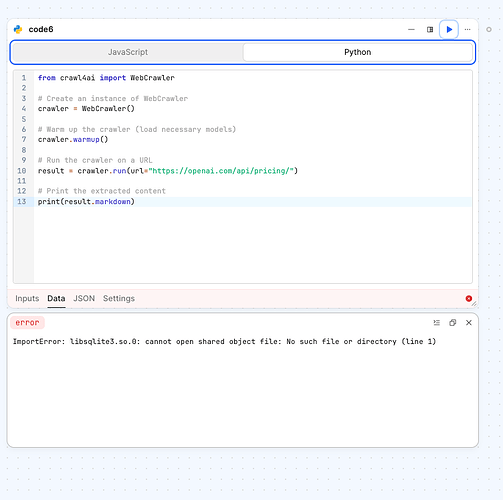Image resolution: width=503 pixels, height=500 pixels.
Task: Copy the error output with copy icon
Action: click(x=453, y=323)
